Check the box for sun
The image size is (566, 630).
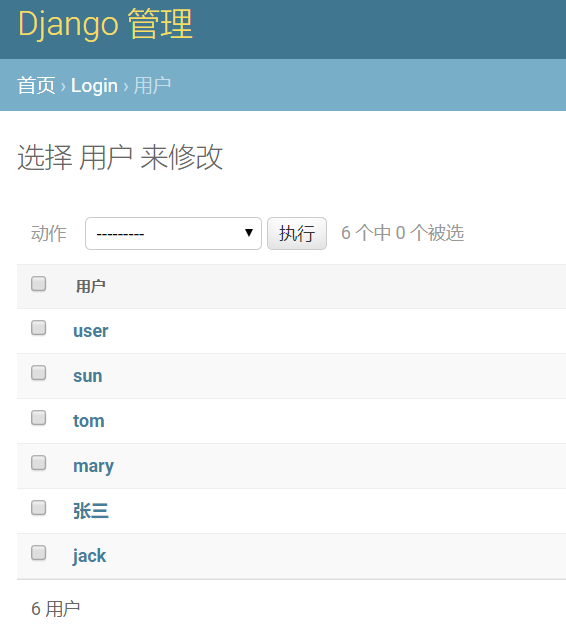[x=39, y=373]
